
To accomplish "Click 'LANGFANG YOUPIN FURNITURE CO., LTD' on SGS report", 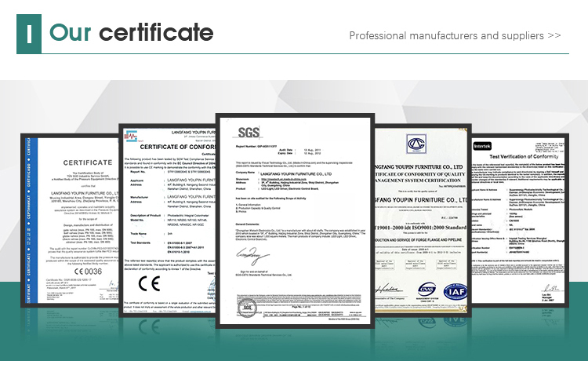I will coord(296,174).
